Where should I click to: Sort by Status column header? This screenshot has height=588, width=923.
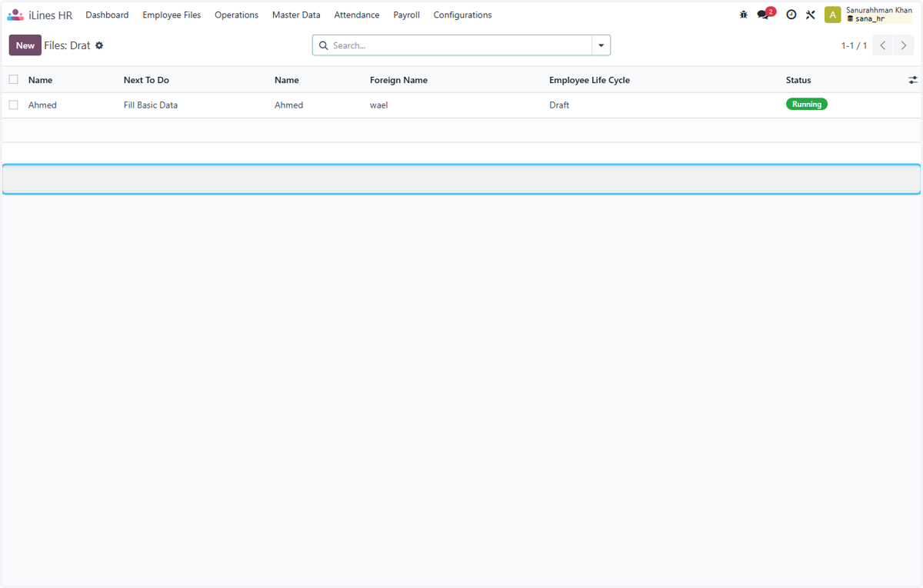(x=798, y=80)
